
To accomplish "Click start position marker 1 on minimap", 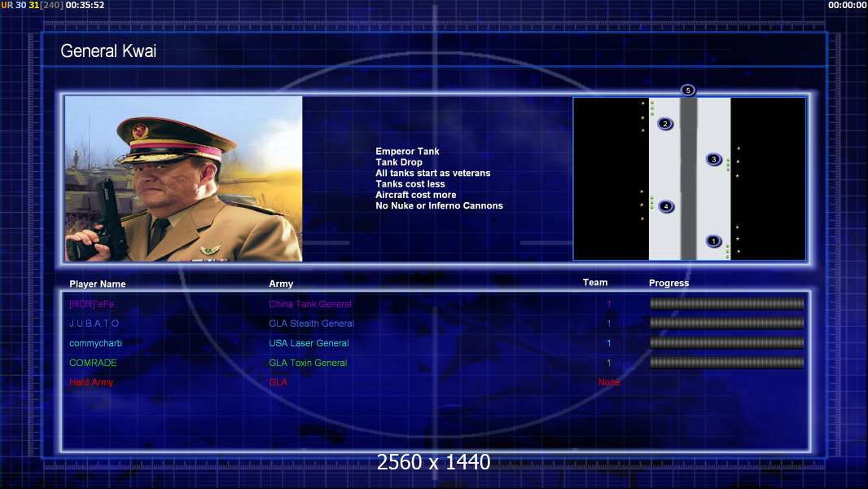I will pos(713,241).
